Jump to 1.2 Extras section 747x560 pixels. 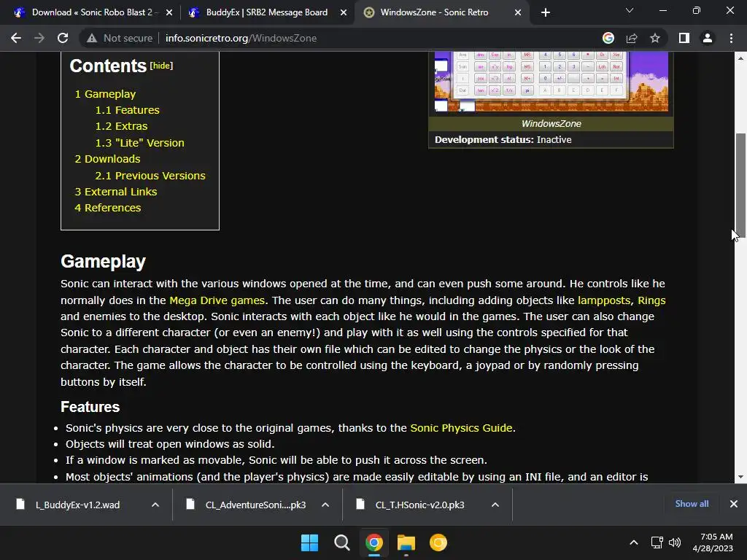(122, 126)
